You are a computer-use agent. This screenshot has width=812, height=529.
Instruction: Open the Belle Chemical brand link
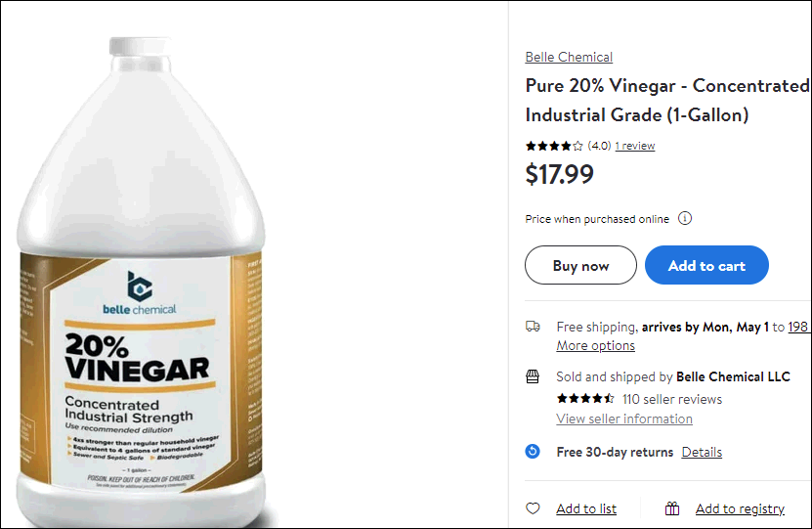(569, 57)
